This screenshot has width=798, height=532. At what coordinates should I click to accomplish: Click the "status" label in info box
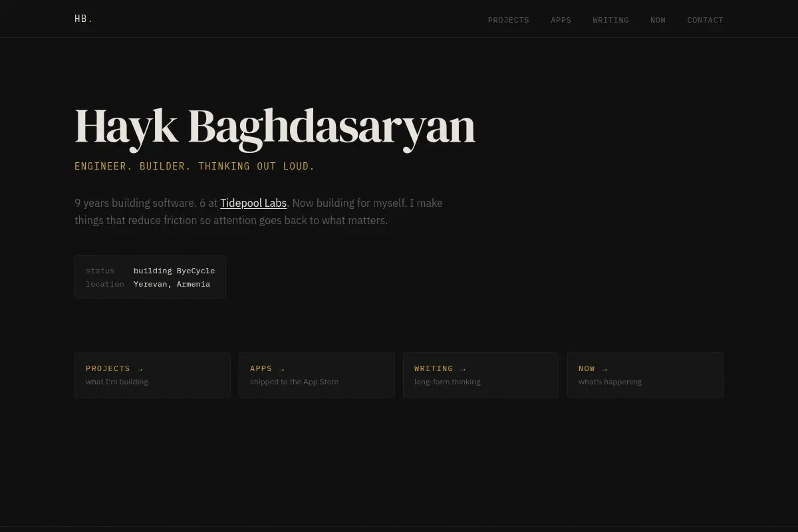[x=100, y=271]
